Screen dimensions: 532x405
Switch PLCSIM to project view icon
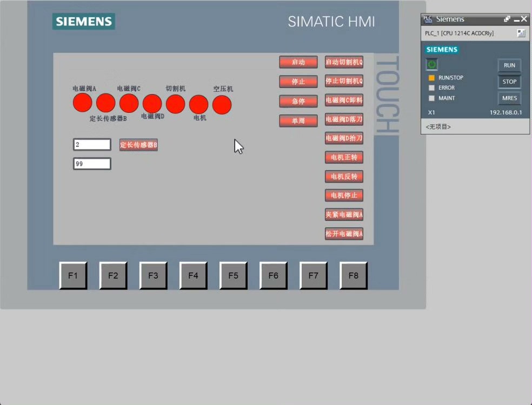click(x=521, y=33)
